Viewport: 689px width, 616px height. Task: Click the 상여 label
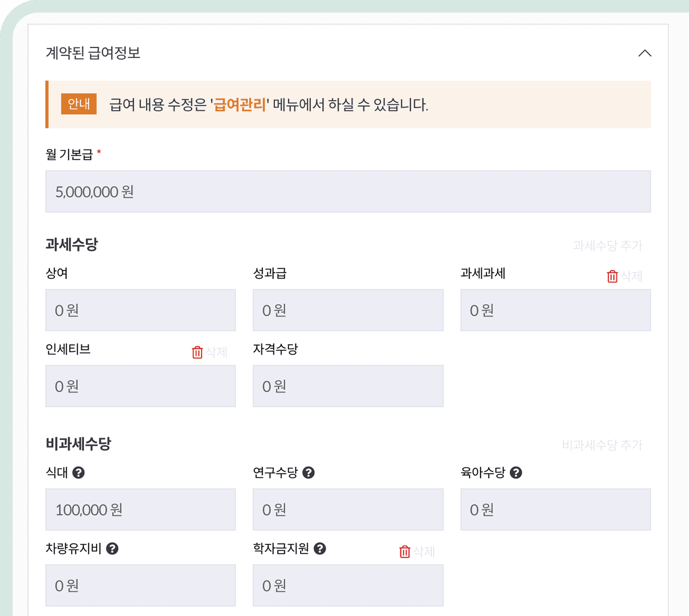pos(57,273)
